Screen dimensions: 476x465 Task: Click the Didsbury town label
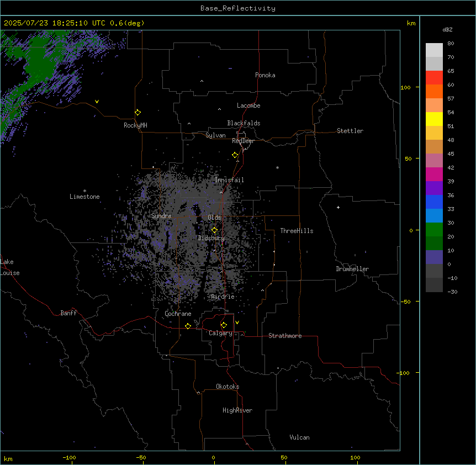pyautogui.click(x=211, y=238)
